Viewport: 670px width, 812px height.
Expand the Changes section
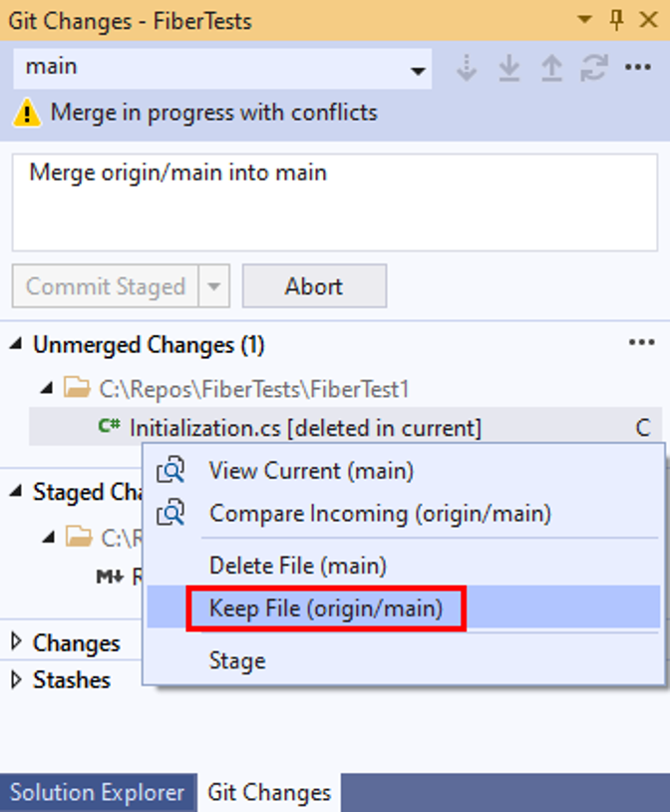(x=17, y=641)
